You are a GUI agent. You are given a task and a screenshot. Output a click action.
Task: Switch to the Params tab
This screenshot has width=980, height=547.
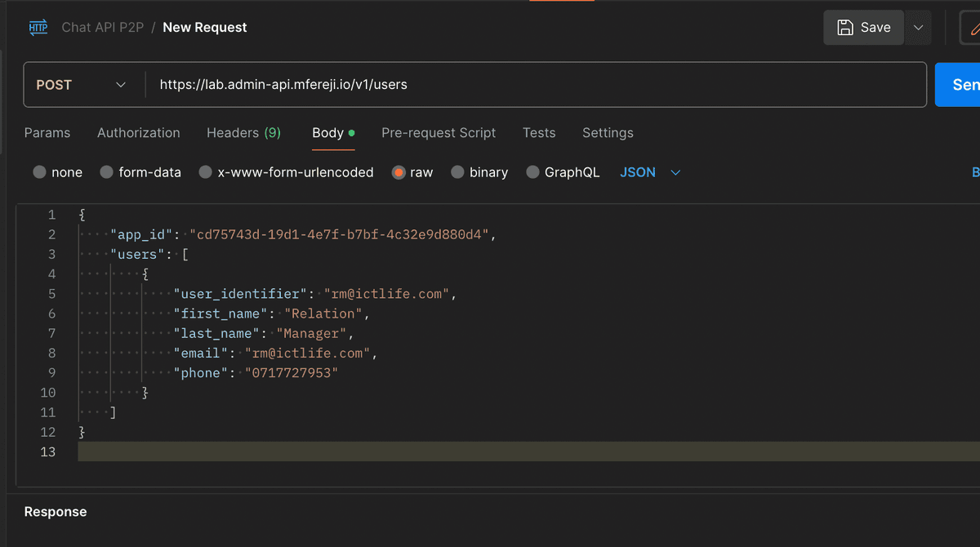47,132
